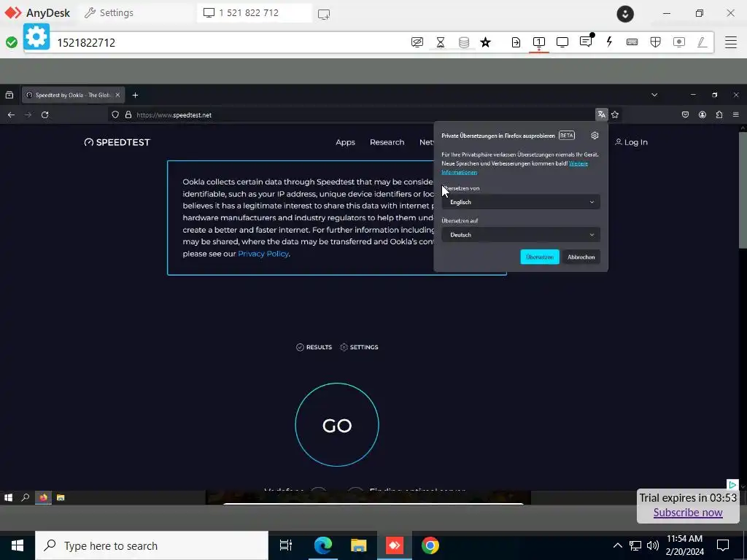This screenshot has height=560, width=747.
Task: Open Firefox account icon
Action: pyautogui.click(x=703, y=114)
